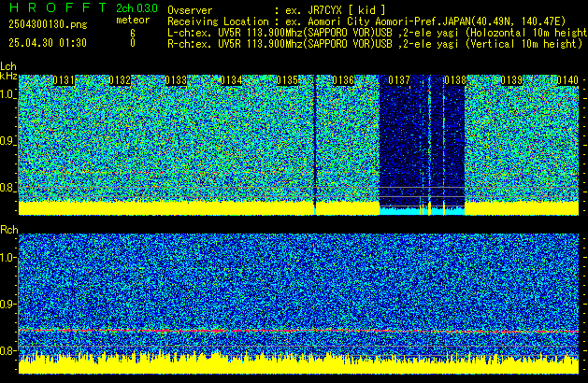Click the timestamp 25.04.30 01:30

pyautogui.click(x=48, y=43)
